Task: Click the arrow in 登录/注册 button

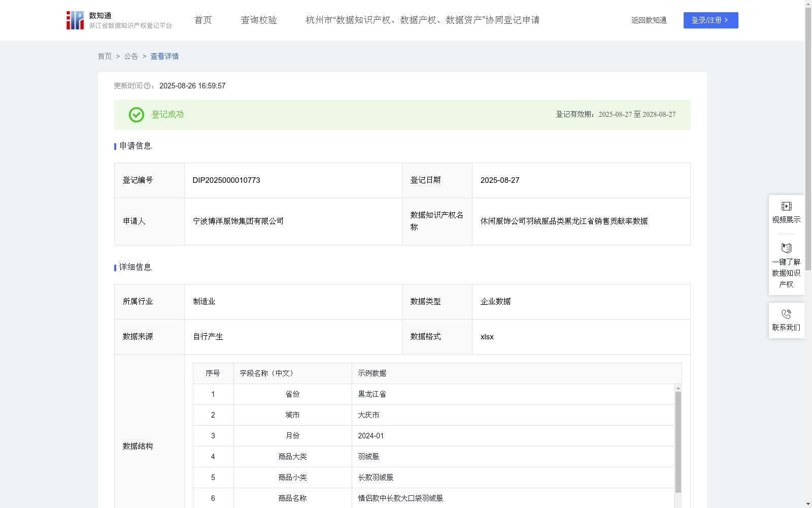Action: pyautogui.click(x=726, y=20)
